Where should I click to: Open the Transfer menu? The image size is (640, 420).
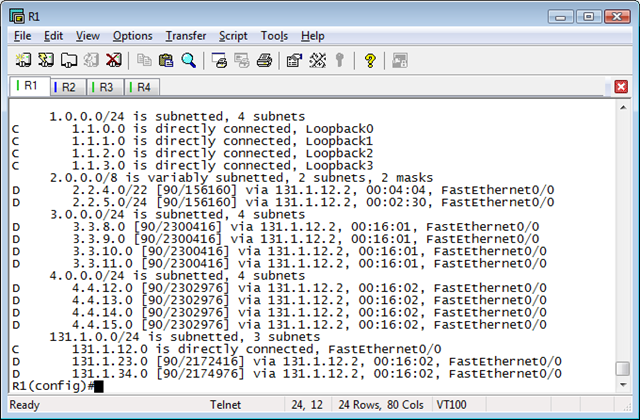186,36
